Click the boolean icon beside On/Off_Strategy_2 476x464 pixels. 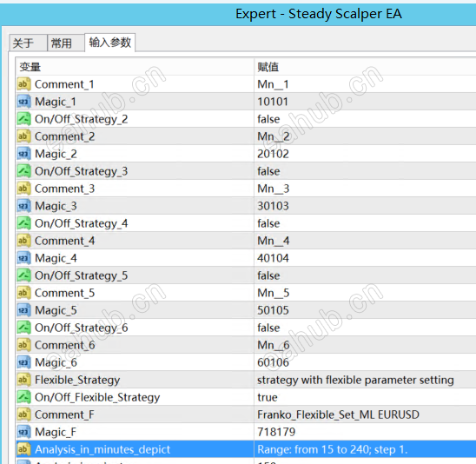[23, 119]
